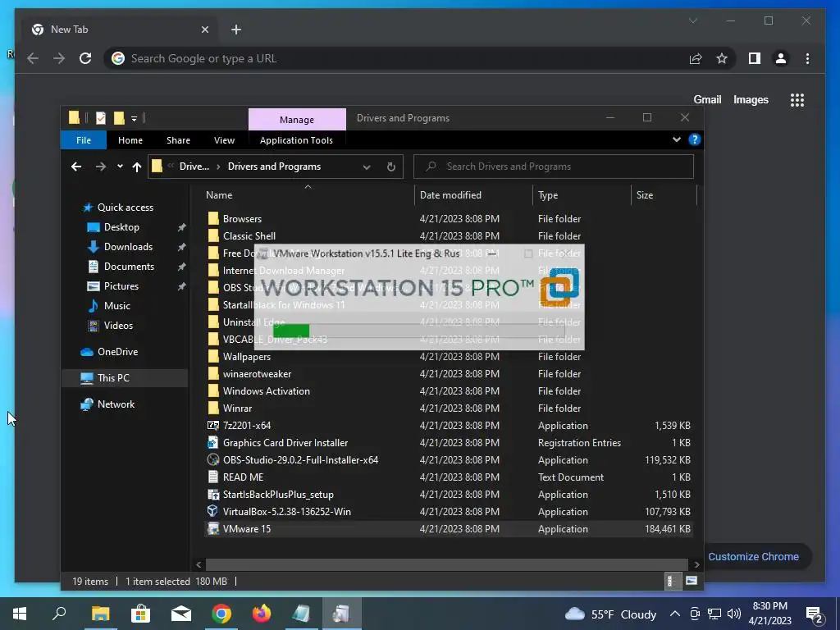Open the Windows Start menu

pyautogui.click(x=20, y=614)
